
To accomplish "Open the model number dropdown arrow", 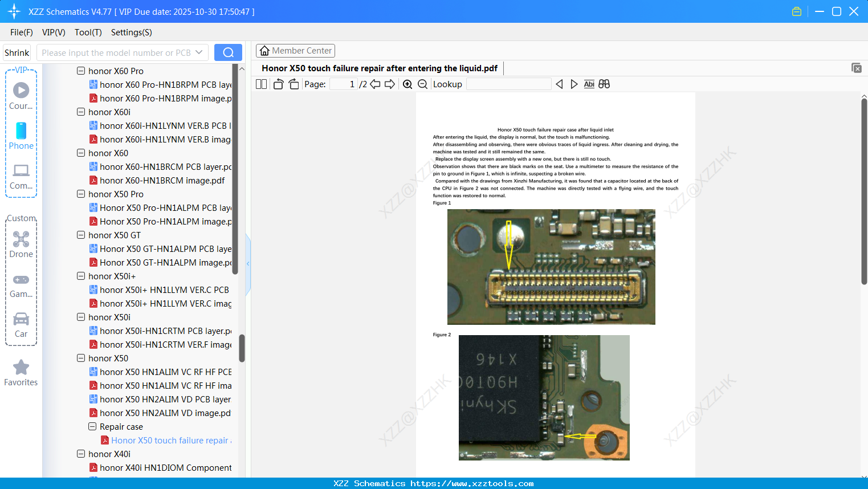I will pos(199,52).
